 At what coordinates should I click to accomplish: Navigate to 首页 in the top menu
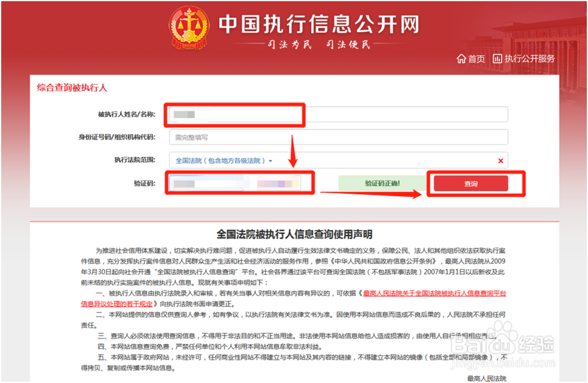pos(476,59)
